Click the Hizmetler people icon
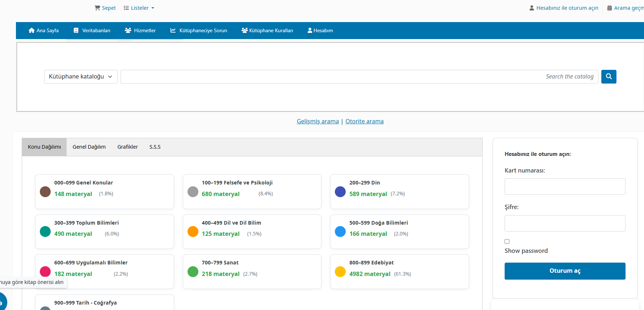 128,30
